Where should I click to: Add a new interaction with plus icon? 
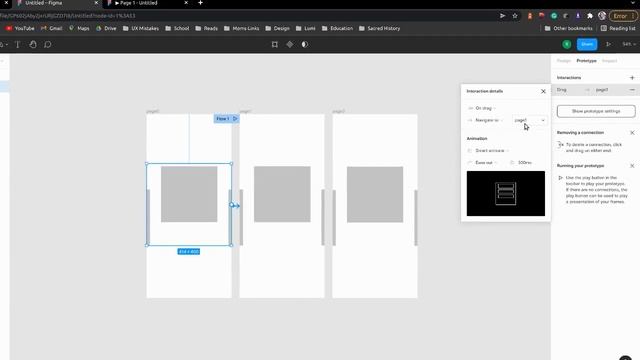[x=632, y=78]
